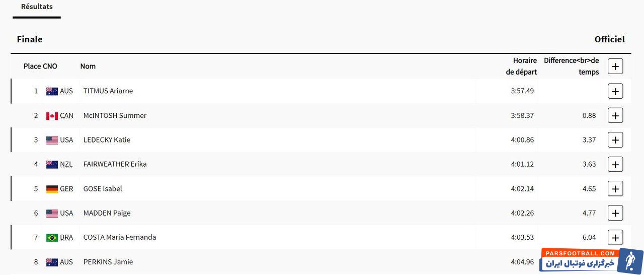
Task: Click the USA flag beside LEDECKY
Action: 52,140
